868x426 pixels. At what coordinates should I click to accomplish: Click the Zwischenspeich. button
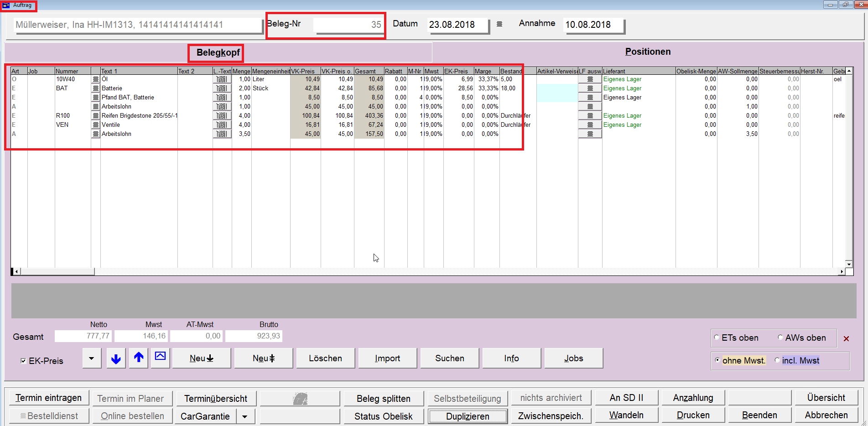[x=551, y=416]
